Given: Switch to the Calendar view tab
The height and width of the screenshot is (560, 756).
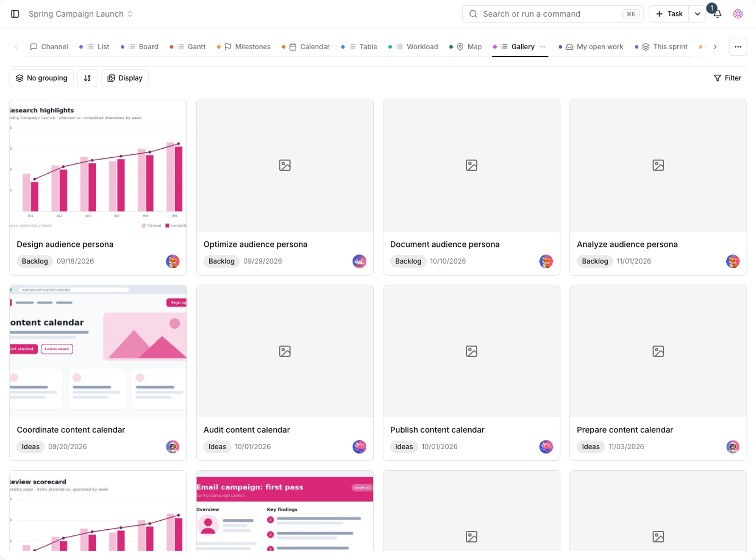Looking at the screenshot, I should tap(306, 47).
